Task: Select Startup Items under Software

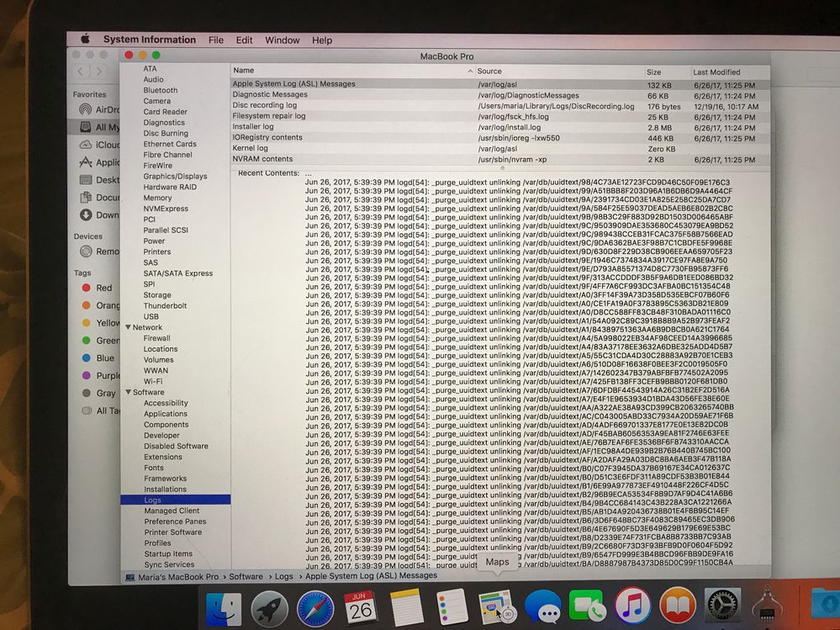Action: point(168,554)
